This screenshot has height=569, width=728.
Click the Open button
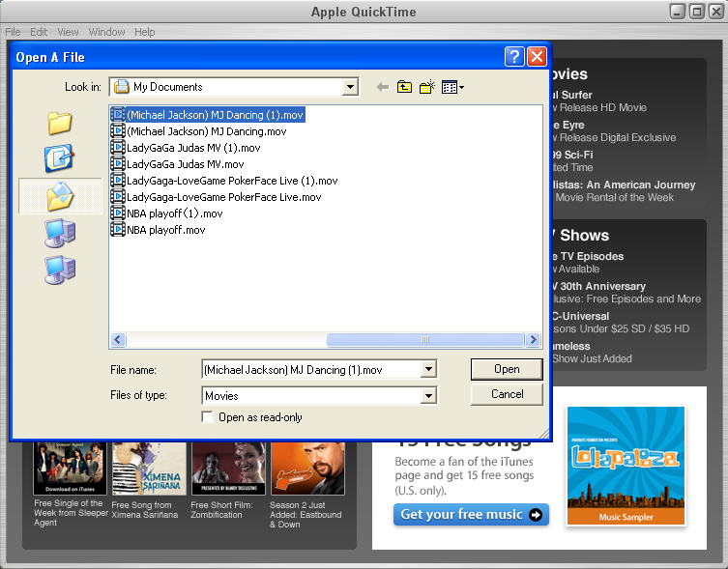[x=507, y=369]
